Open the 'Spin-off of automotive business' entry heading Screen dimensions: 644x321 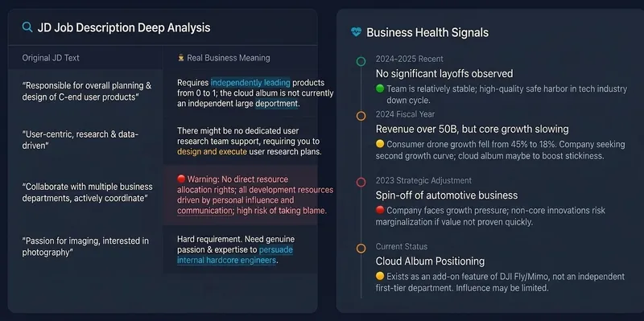447,195
